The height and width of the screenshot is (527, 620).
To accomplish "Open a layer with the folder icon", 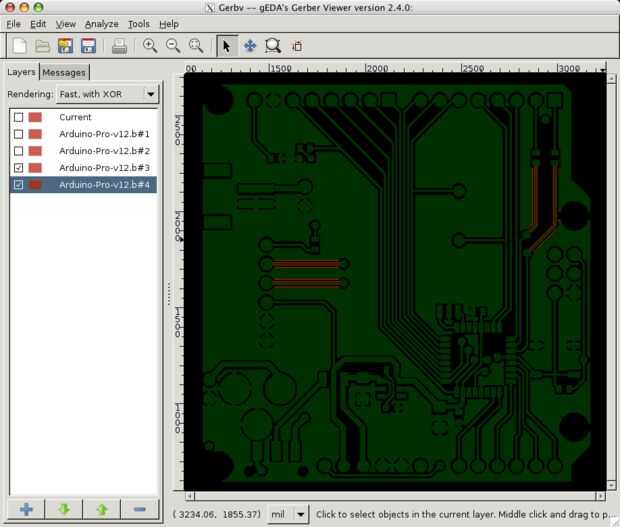I will click(42, 46).
